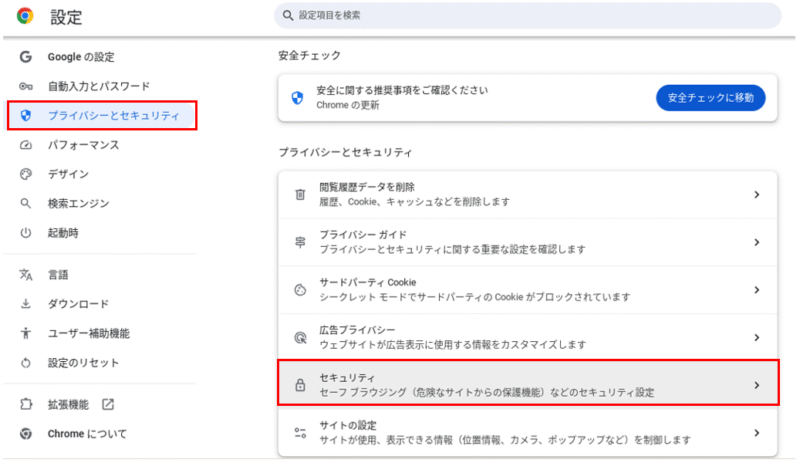
Task: Click the translate icon next to 言語
Action: pos(26,275)
